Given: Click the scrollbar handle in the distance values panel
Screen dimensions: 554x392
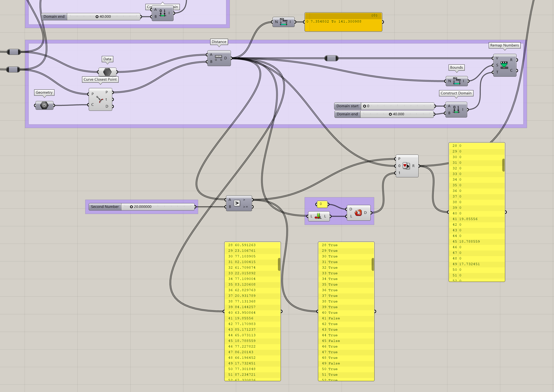Looking at the screenshot, I should [x=279, y=264].
